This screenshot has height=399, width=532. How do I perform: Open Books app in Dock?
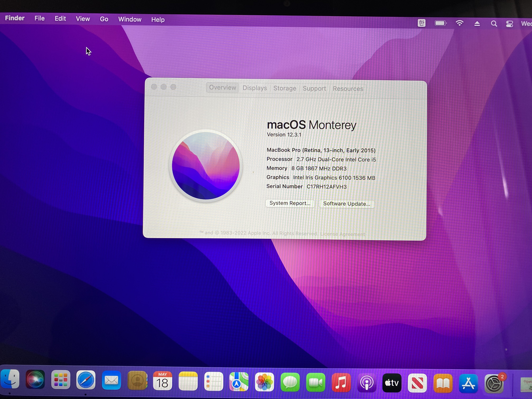click(x=443, y=384)
